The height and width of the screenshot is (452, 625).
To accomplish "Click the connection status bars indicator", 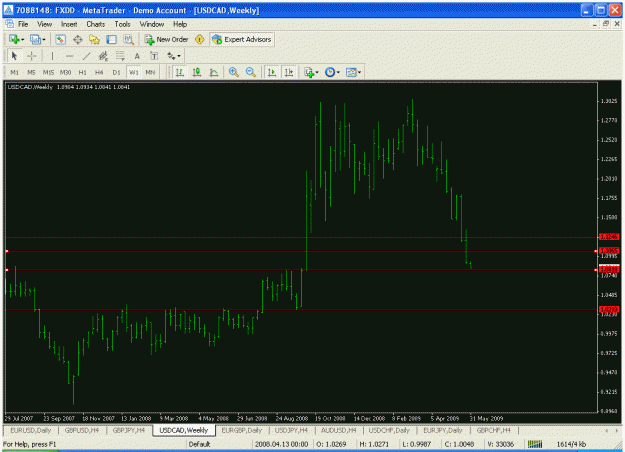I will [x=535, y=444].
